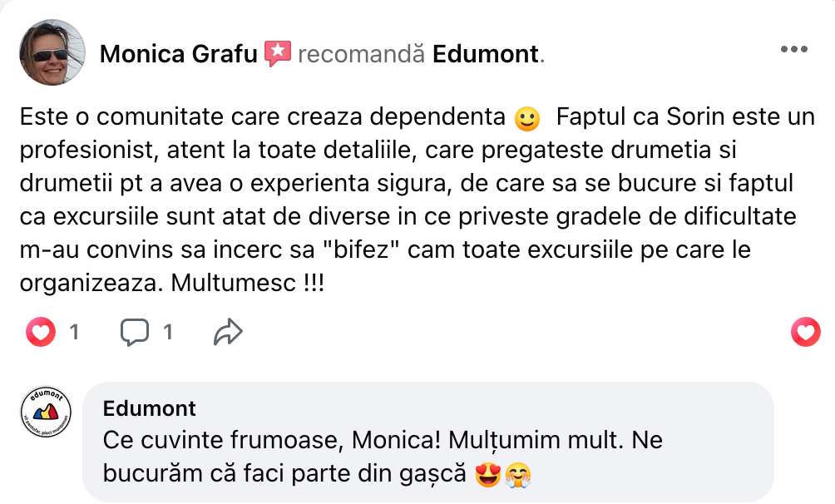The width and height of the screenshot is (835, 504).
Task: Click the word "recomandă" in the header
Action: pyautogui.click(x=362, y=55)
